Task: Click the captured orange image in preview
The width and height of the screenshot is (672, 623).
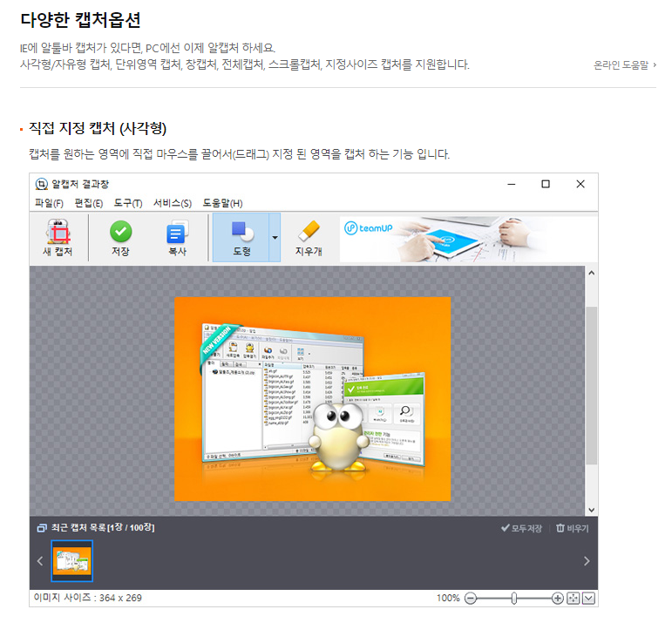Action: tap(312, 399)
